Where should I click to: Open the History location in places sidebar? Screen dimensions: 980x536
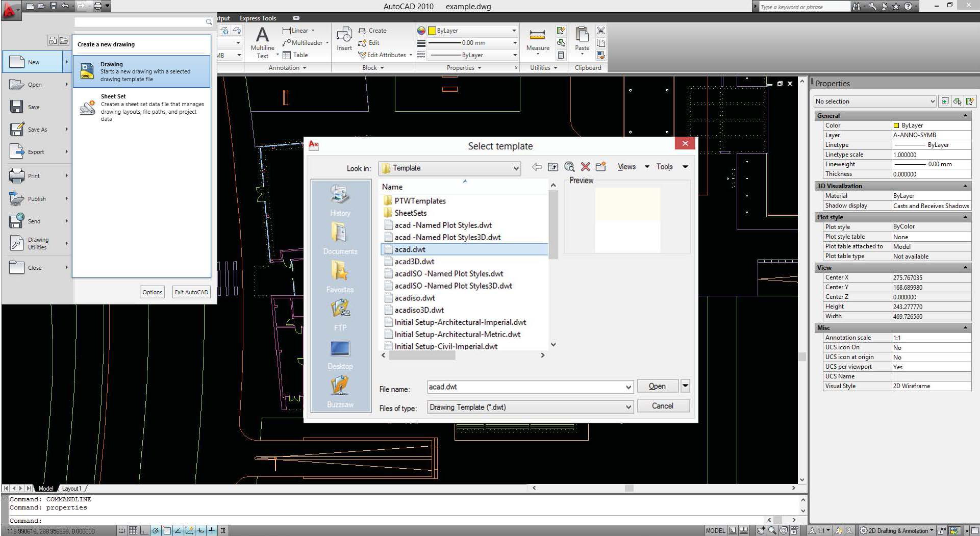point(340,201)
